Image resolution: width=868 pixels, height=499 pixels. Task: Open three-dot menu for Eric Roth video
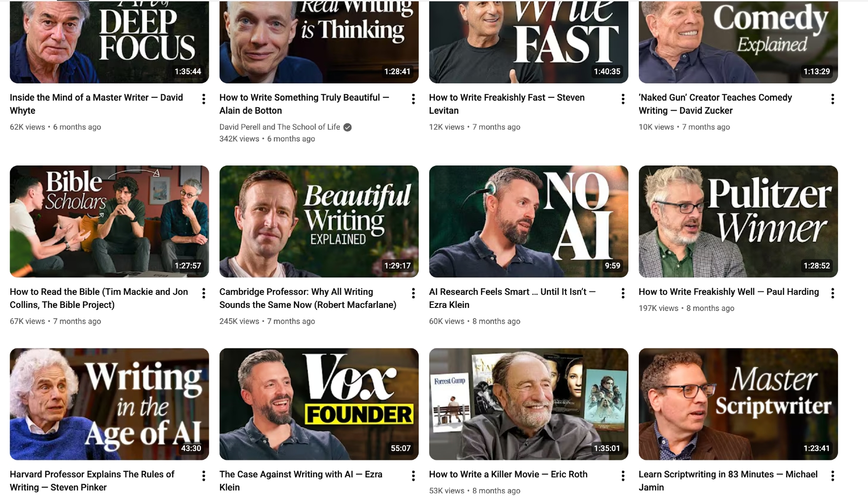point(623,476)
